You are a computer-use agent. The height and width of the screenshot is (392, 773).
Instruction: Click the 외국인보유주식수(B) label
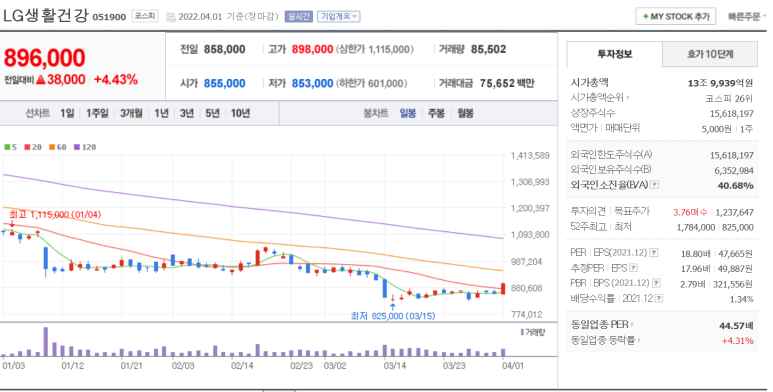pos(611,170)
